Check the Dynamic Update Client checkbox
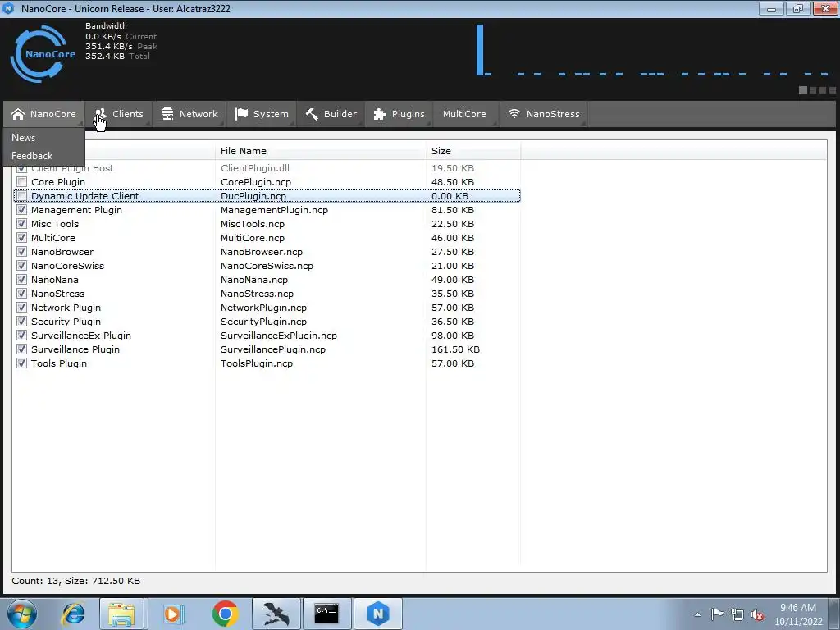Viewport: 840px width, 630px height. [21, 196]
